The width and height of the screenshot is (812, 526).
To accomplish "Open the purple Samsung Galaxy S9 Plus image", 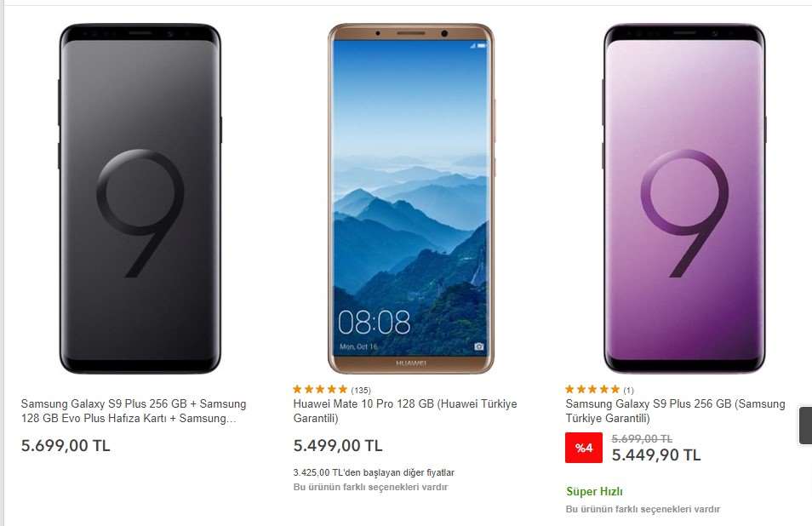I will point(684,198).
